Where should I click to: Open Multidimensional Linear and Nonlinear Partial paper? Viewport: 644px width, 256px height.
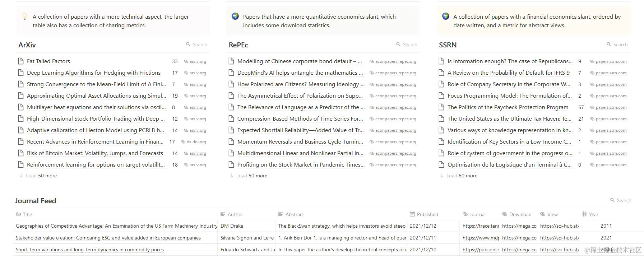click(300, 153)
